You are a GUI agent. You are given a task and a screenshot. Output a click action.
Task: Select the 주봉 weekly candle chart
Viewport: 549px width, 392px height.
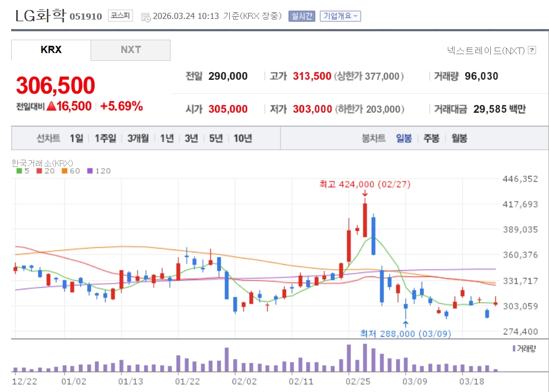432,138
